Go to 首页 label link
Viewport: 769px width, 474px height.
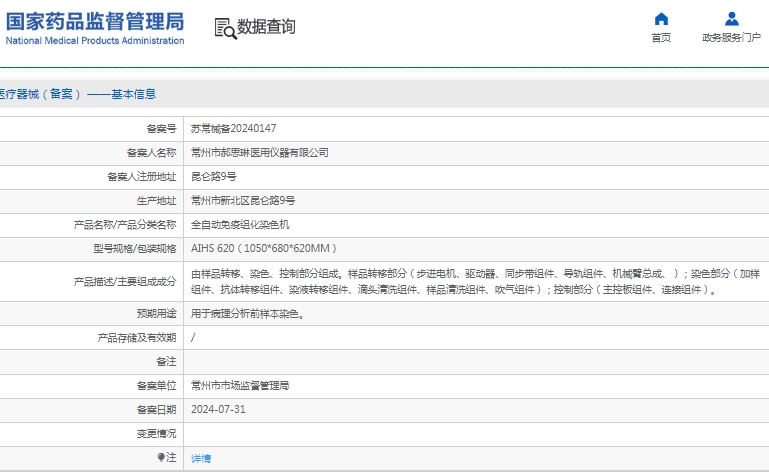click(661, 38)
